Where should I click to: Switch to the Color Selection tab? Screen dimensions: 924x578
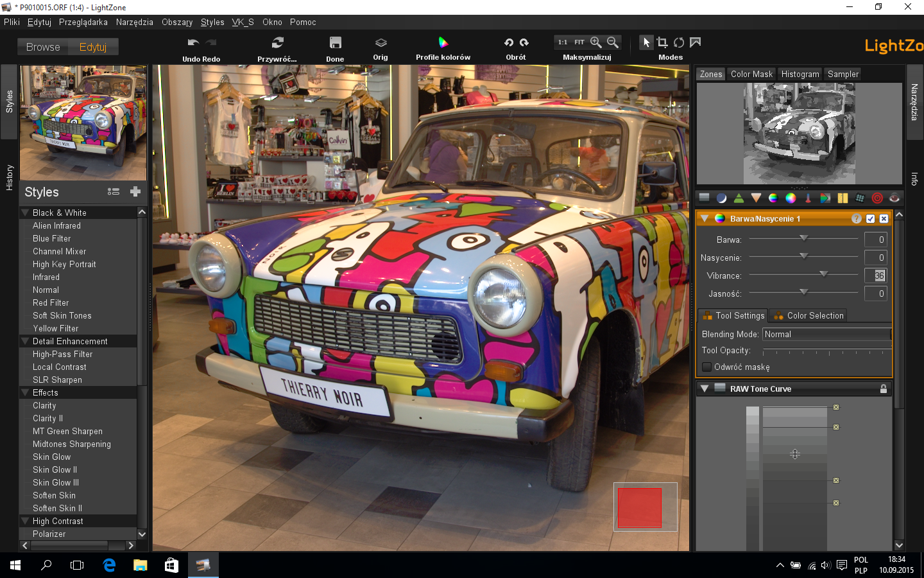(809, 315)
